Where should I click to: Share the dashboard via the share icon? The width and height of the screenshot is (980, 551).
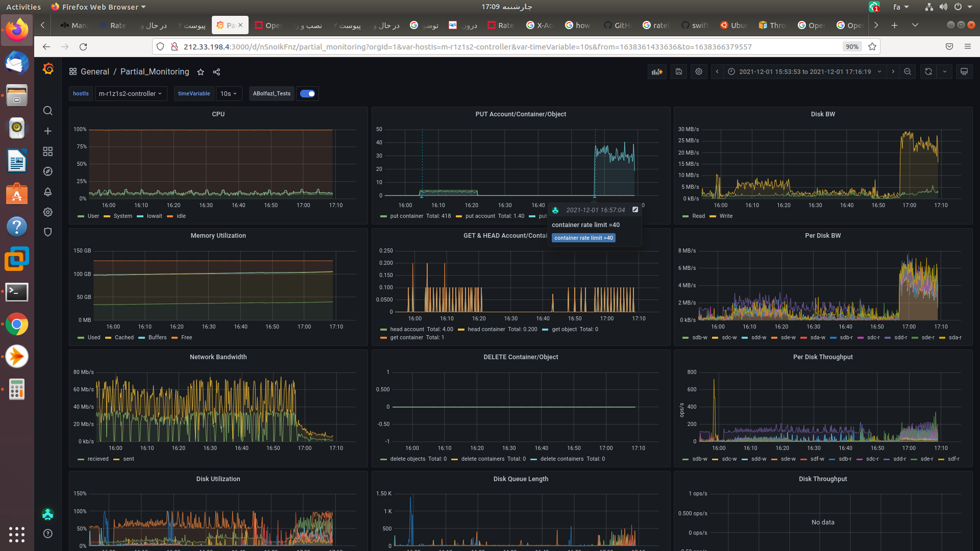pyautogui.click(x=216, y=72)
